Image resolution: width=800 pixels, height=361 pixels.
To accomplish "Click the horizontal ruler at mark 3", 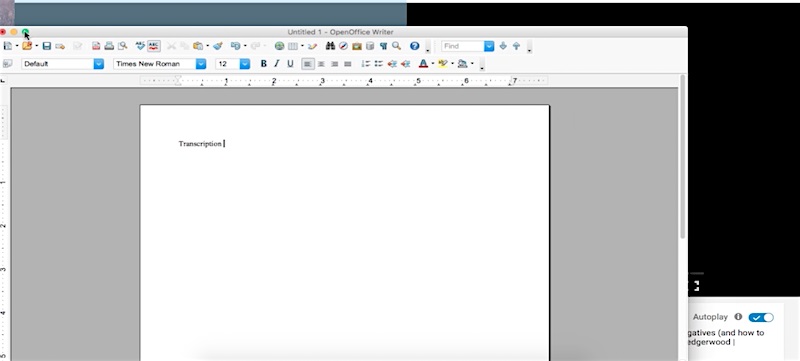I will [322, 81].
